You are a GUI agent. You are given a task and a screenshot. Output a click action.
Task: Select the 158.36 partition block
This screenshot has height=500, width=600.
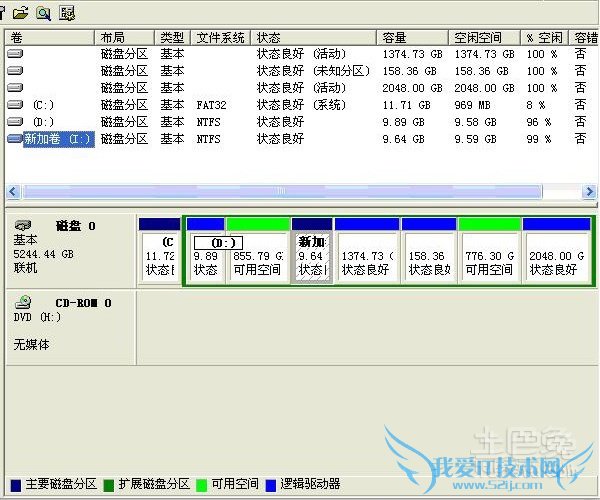point(429,251)
